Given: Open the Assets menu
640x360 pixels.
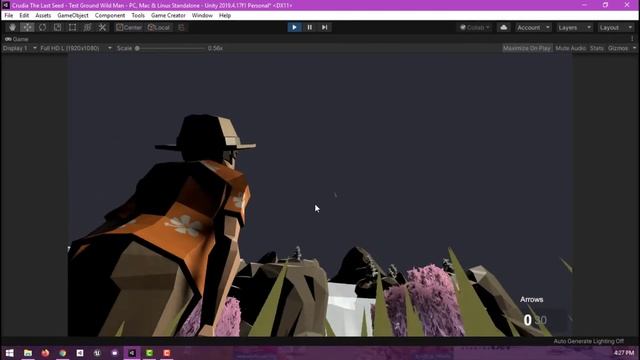Looking at the screenshot, I should [43, 16].
